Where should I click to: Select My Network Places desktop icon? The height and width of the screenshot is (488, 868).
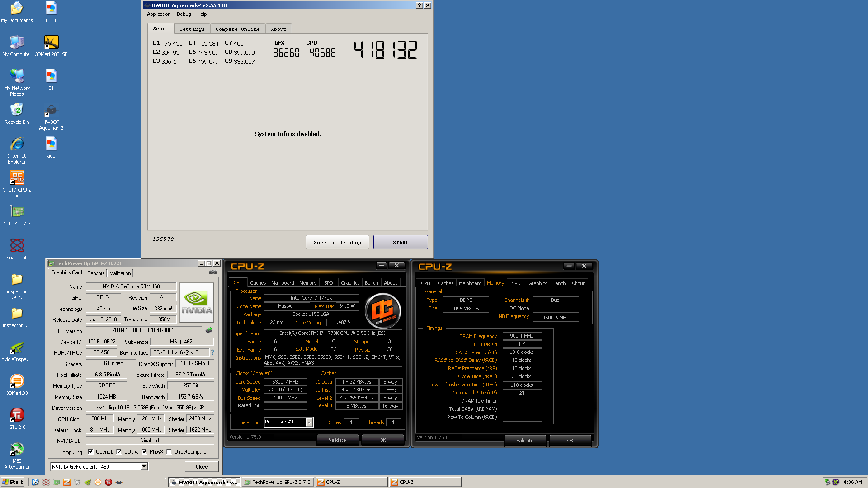17,83
